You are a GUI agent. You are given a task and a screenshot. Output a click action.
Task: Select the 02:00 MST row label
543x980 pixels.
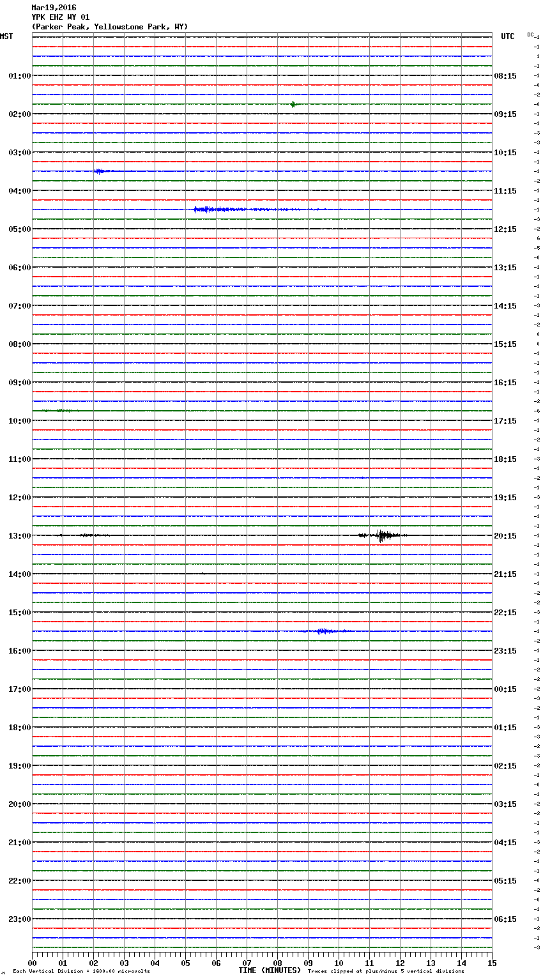(x=20, y=114)
